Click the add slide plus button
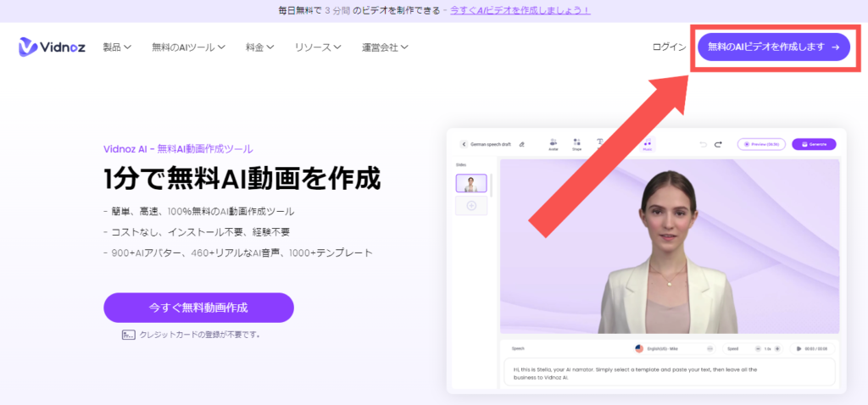This screenshot has width=868, height=405. tap(471, 206)
